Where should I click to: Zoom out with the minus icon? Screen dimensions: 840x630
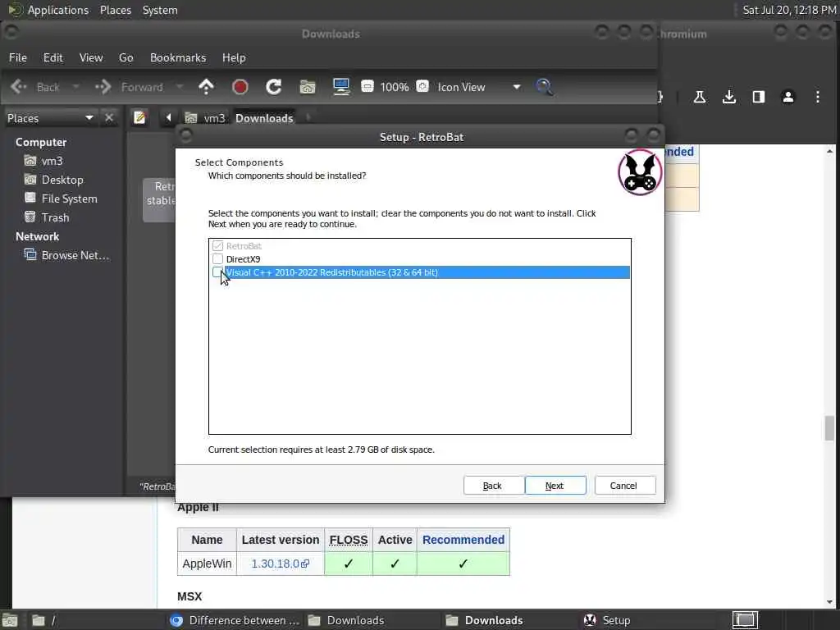click(x=367, y=85)
